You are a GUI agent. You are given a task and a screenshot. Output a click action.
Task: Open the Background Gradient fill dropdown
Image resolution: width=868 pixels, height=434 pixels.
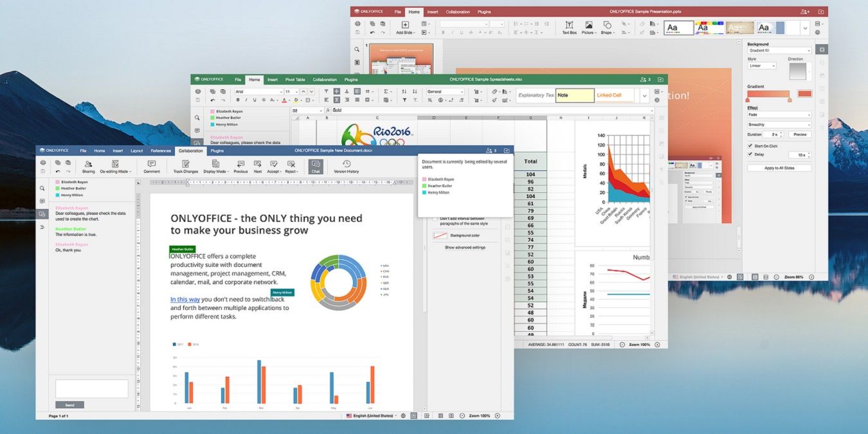pos(780,50)
